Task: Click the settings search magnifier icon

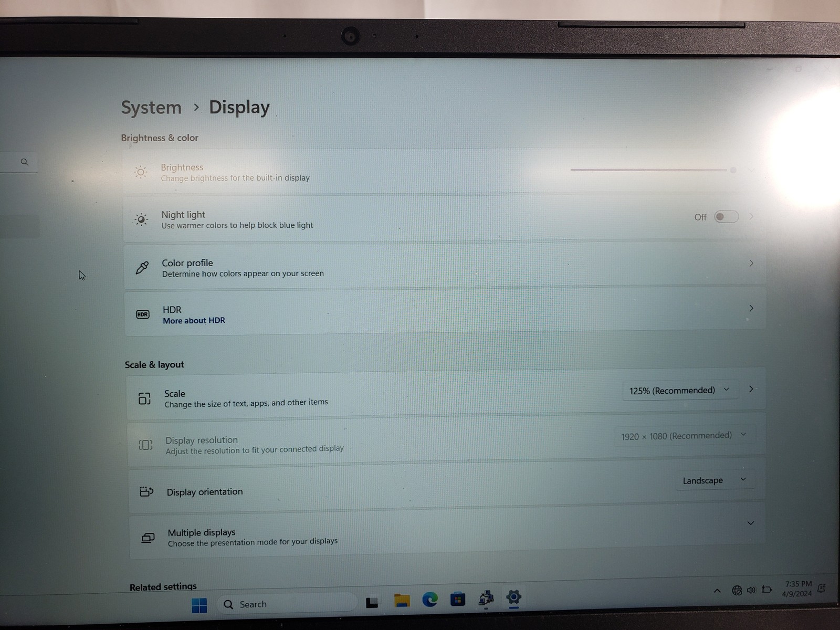Action: [24, 162]
